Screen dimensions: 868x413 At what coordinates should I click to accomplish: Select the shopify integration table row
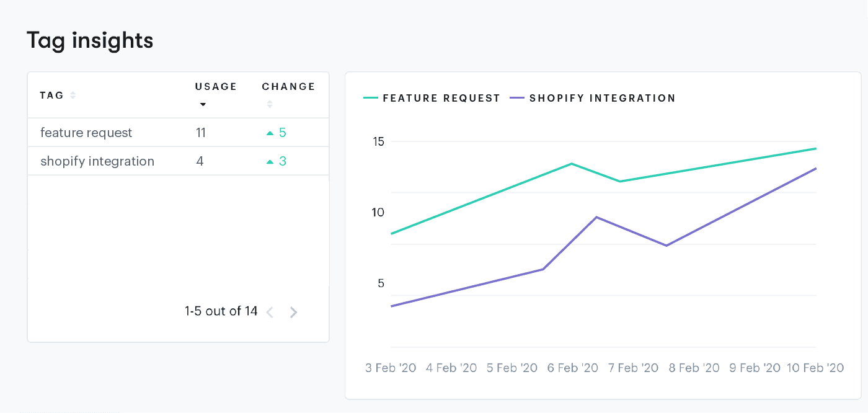[124, 161]
